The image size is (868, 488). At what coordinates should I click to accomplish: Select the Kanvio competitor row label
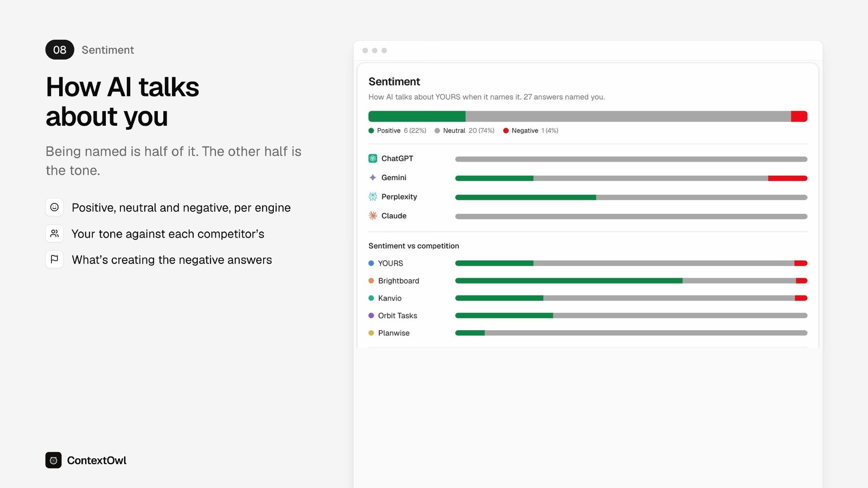[390, 298]
